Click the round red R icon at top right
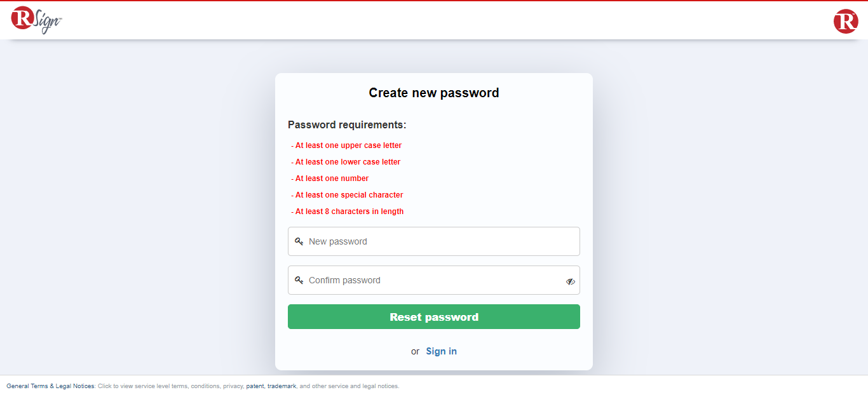Image resolution: width=868 pixels, height=397 pixels. pyautogui.click(x=846, y=22)
